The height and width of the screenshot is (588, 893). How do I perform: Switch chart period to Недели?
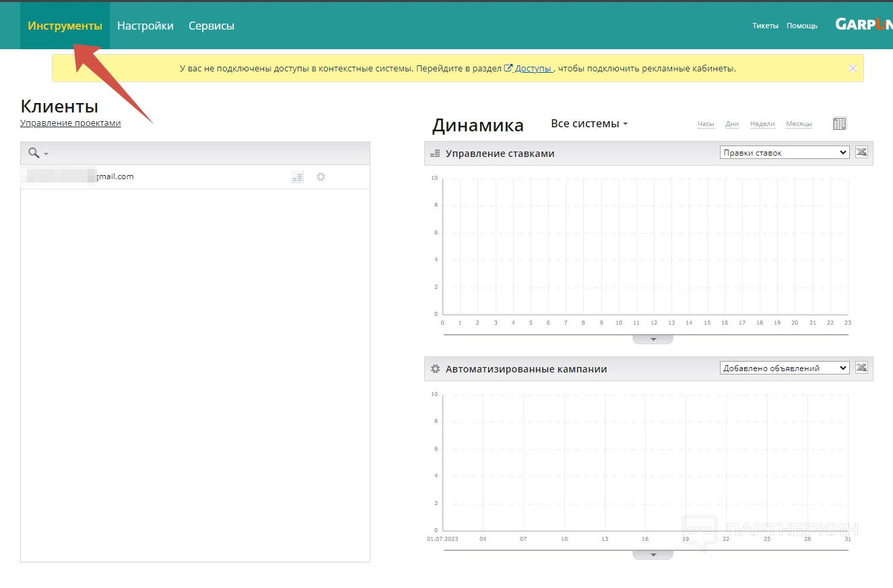click(762, 124)
